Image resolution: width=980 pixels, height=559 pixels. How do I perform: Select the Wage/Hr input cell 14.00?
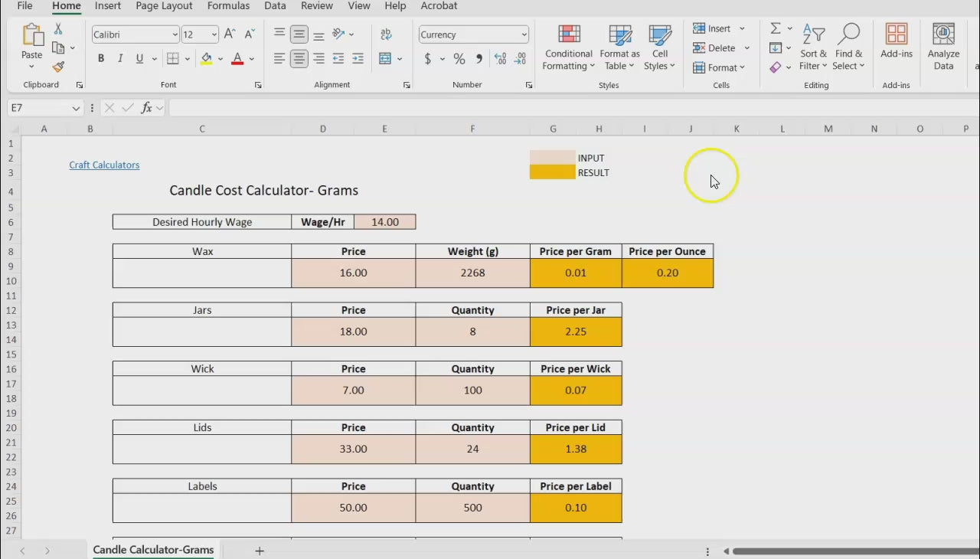tap(384, 222)
